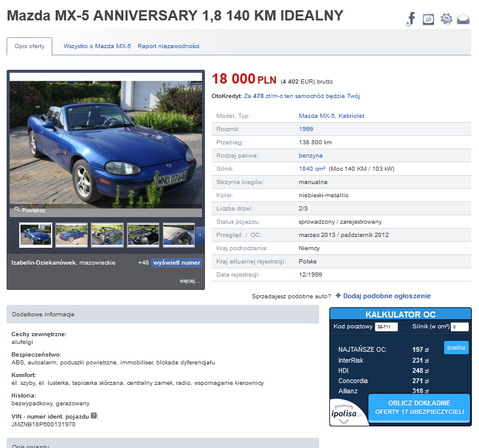479x448 pixels.
Task: Click Dodaj podobne ogłoszenie link
Action: 386,296
